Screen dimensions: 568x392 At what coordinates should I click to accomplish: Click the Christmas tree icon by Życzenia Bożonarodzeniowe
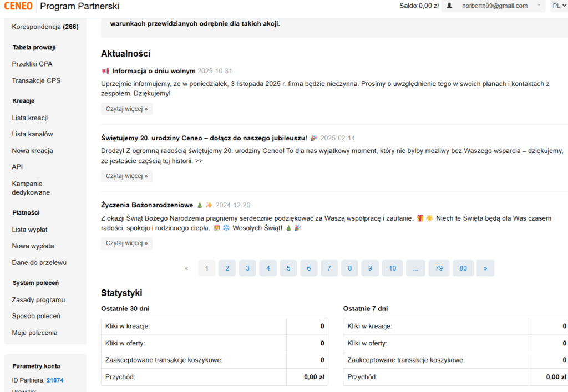pyautogui.click(x=200, y=205)
